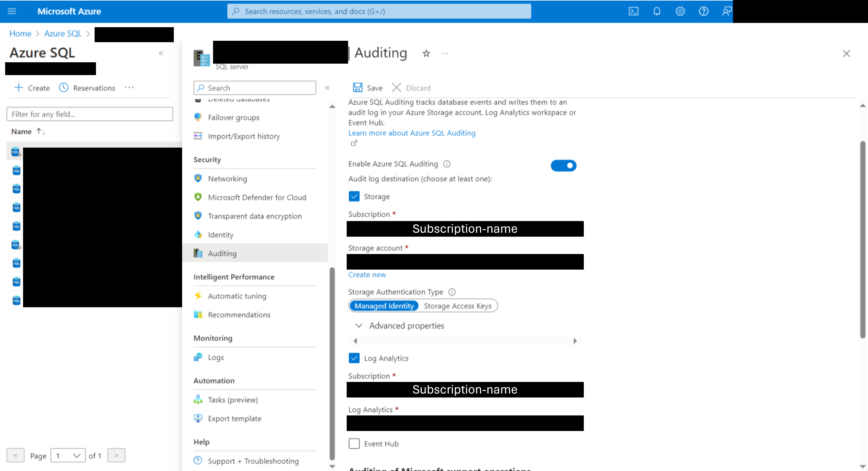Open Learn more about Azure SQL Auditing link
The height and width of the screenshot is (471, 868).
412,133
